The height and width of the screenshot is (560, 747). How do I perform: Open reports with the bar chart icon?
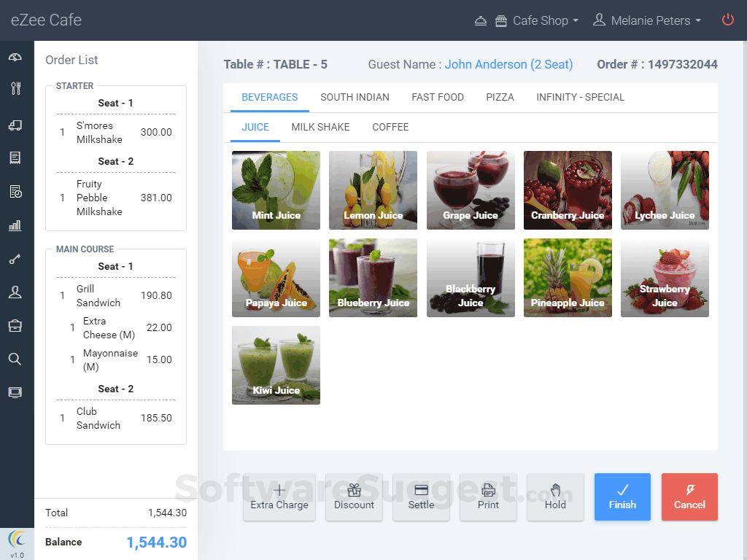[x=15, y=225]
